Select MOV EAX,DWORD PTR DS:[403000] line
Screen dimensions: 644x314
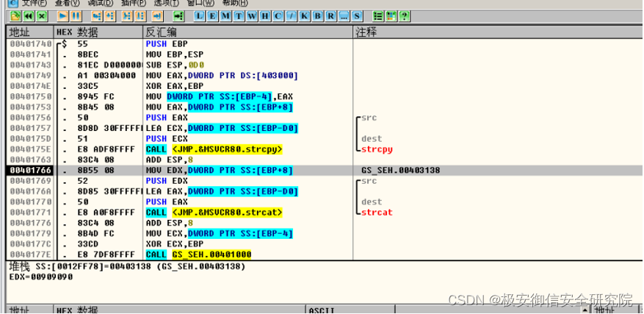click(x=222, y=76)
